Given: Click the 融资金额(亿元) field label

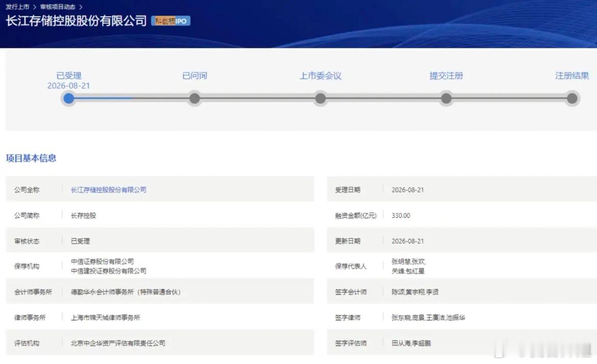Looking at the screenshot, I should (x=356, y=215).
